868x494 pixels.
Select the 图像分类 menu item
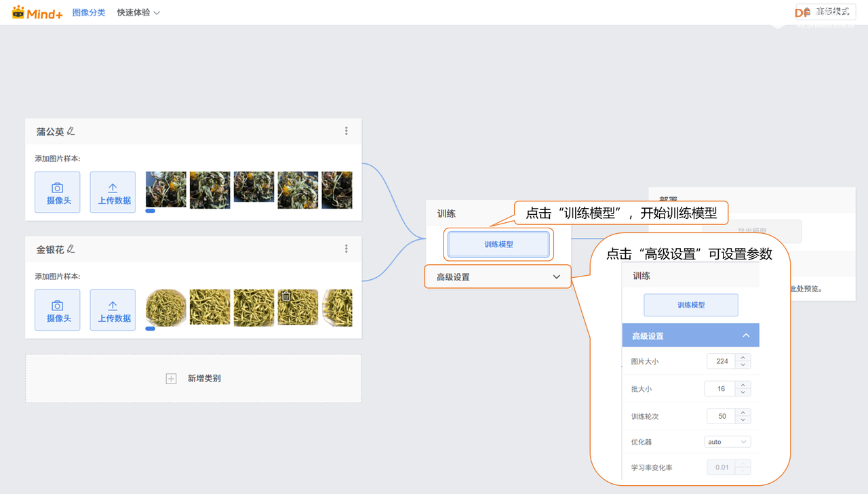point(89,12)
